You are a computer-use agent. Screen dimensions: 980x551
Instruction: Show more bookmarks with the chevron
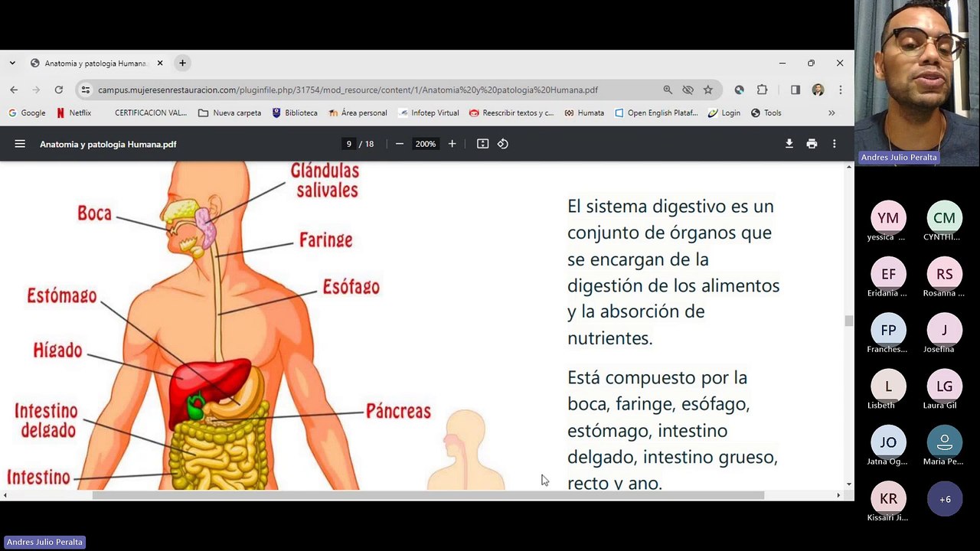831,112
